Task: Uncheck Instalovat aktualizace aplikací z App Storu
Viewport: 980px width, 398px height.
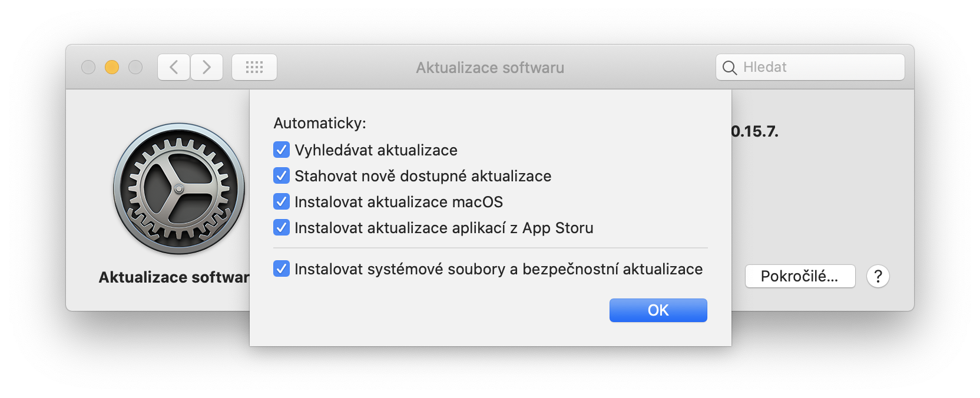Action: point(282,228)
